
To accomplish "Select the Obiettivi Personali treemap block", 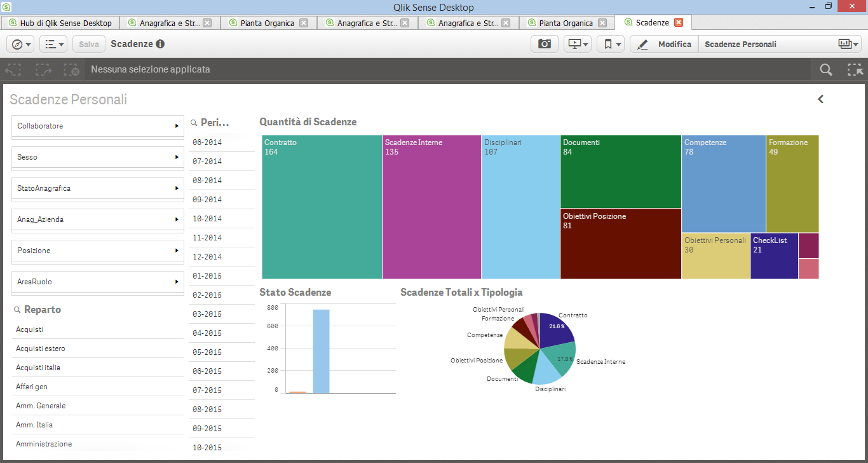I will pyautogui.click(x=716, y=256).
